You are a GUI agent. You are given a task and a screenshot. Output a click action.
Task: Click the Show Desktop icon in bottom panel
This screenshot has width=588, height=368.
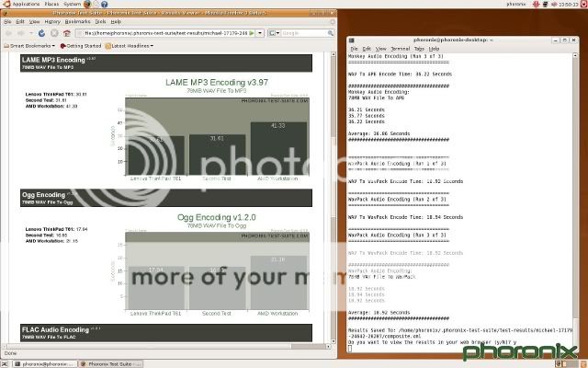[x=4, y=364]
